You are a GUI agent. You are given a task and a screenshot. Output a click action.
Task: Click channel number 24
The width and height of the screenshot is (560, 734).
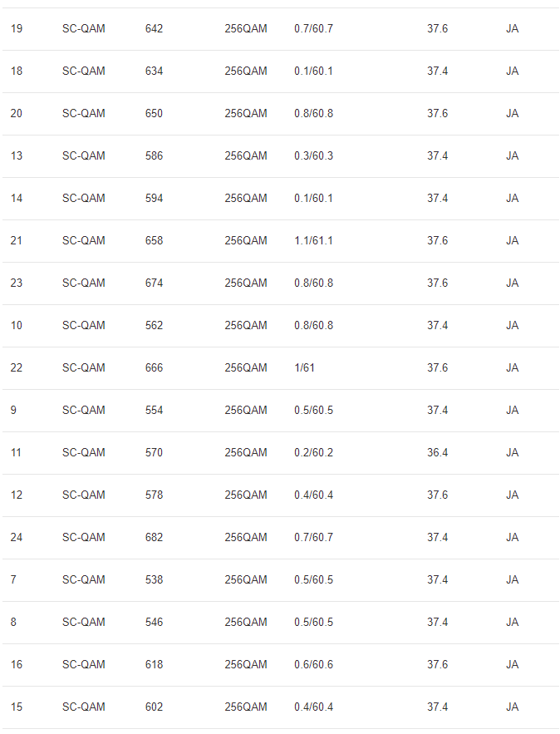tap(17, 538)
